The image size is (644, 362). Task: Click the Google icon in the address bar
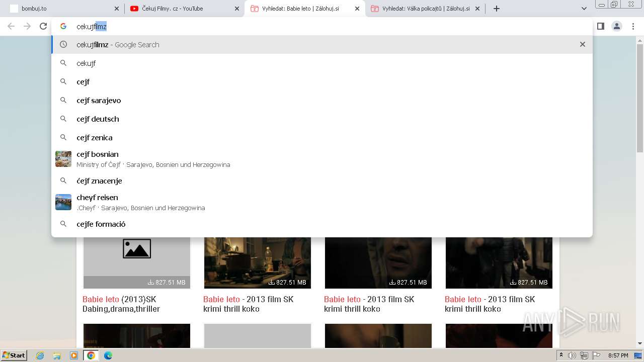[x=63, y=27]
